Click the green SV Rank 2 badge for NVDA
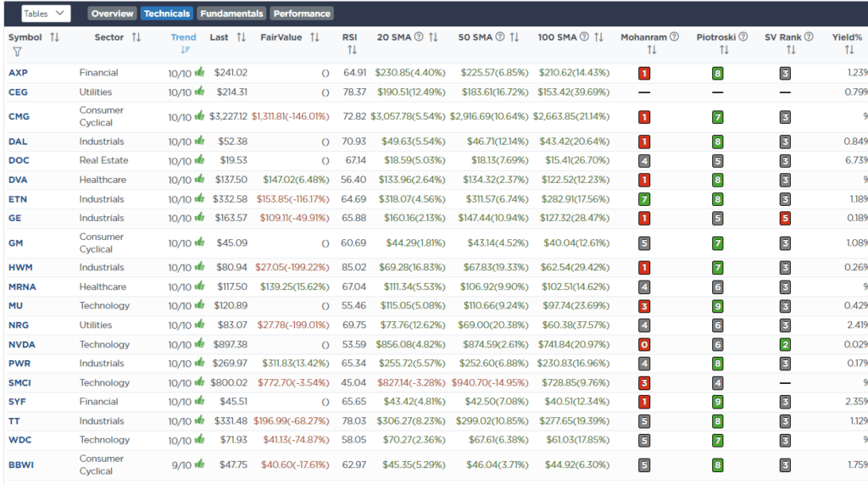868x484 pixels. [785, 344]
